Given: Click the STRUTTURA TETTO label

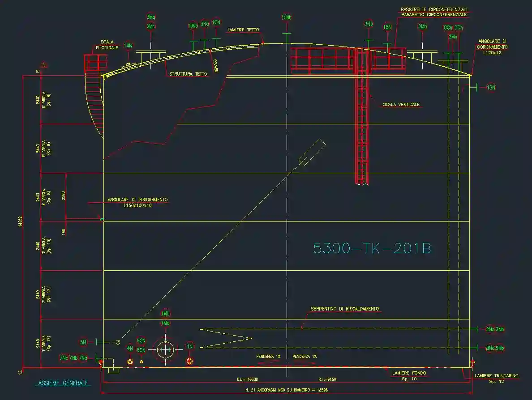Looking at the screenshot, I should coord(188,74).
